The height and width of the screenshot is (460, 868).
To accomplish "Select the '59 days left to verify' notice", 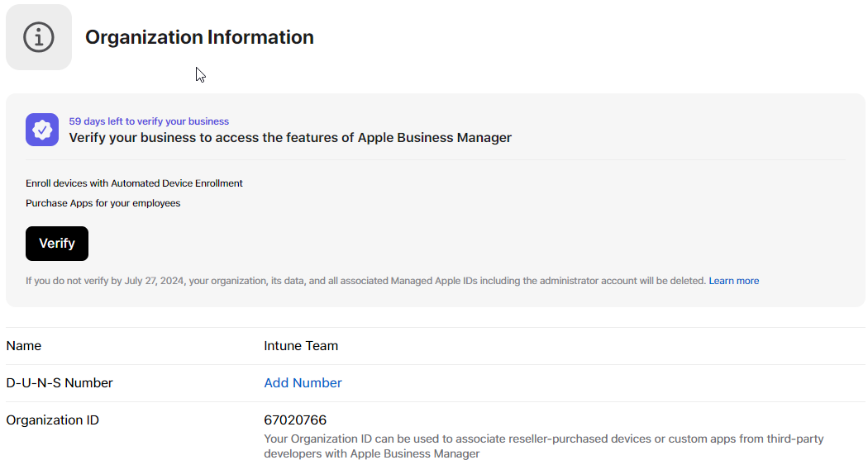I will (149, 121).
